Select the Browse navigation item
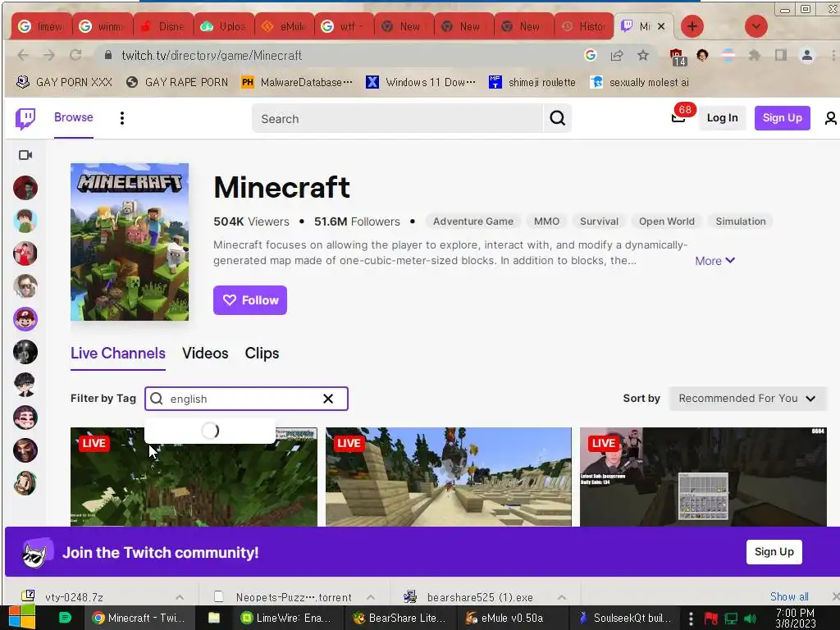 click(x=73, y=117)
